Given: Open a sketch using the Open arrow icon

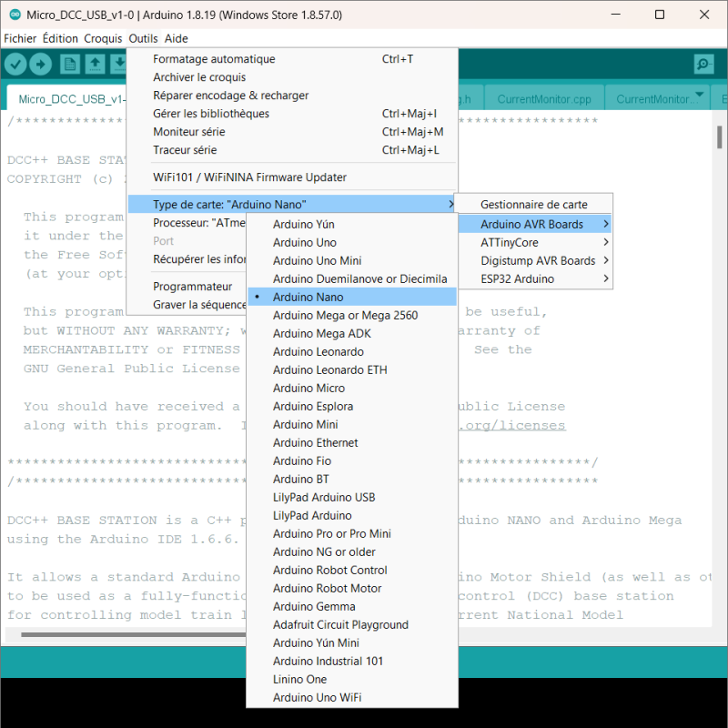Looking at the screenshot, I should pyautogui.click(x=95, y=64).
